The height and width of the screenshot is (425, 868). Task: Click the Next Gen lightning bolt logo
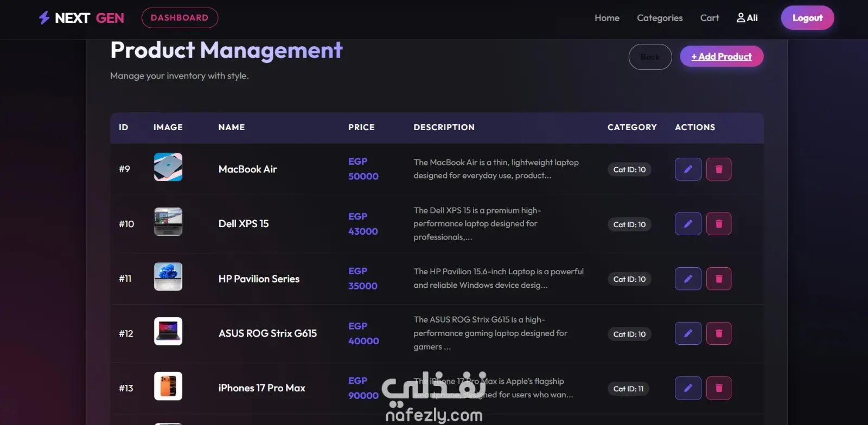[44, 18]
